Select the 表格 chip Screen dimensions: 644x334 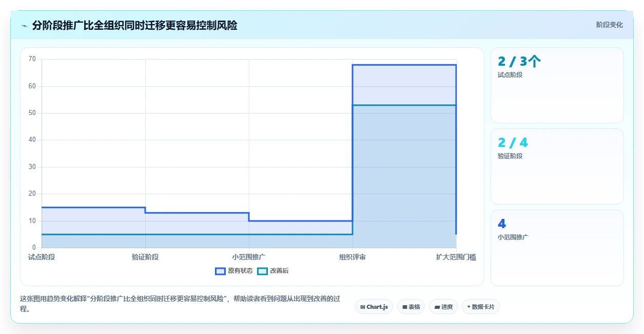point(411,307)
